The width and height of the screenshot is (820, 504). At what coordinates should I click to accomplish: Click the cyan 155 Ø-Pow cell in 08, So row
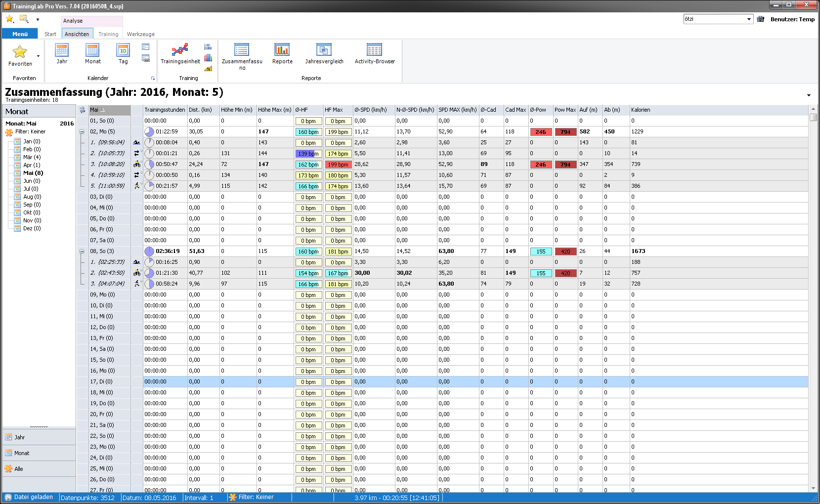541,252
